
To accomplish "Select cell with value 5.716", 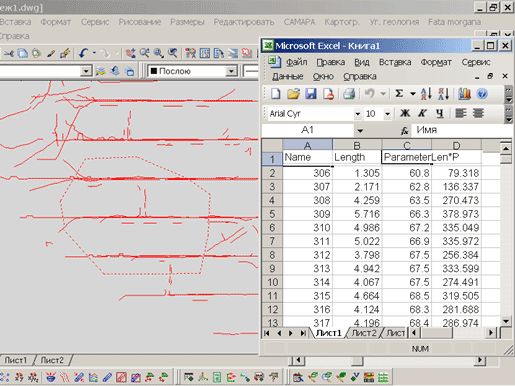I will tap(357, 214).
